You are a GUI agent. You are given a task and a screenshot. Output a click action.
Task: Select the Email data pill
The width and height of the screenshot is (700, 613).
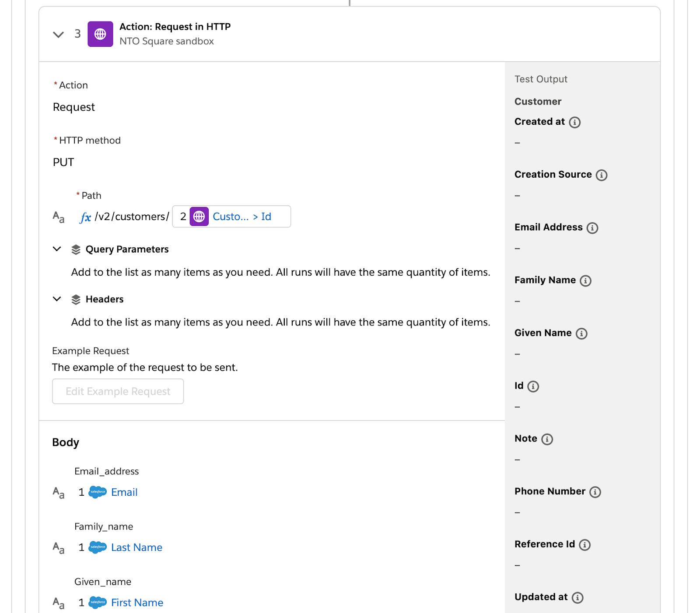124,492
